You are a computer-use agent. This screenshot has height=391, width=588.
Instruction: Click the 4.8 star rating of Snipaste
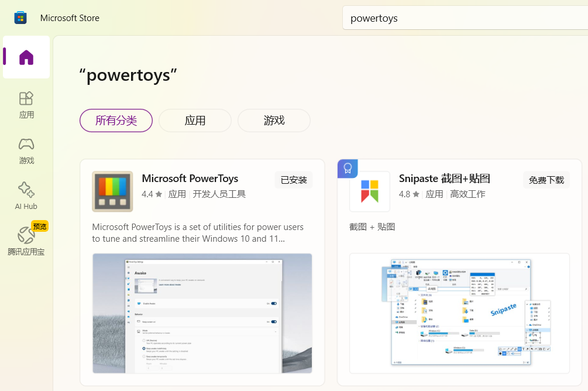pos(409,194)
